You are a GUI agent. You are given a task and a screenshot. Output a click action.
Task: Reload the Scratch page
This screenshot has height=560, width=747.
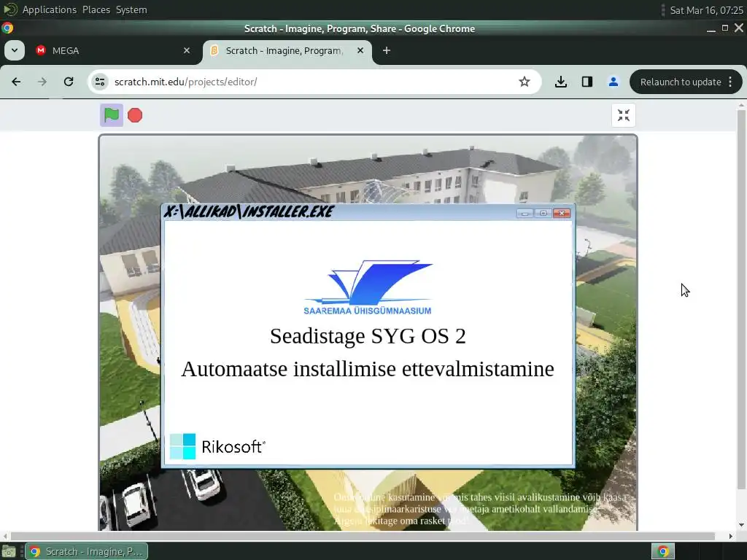[69, 82]
